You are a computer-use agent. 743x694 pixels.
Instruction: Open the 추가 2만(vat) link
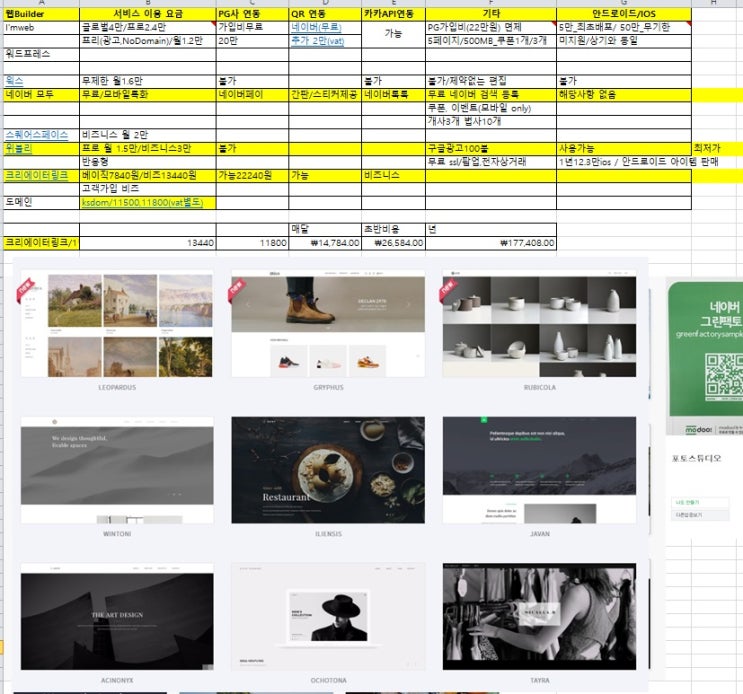tap(317, 41)
